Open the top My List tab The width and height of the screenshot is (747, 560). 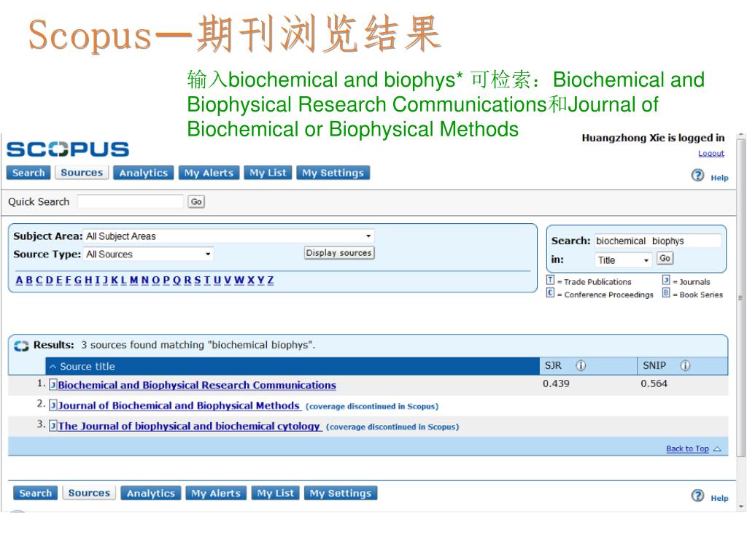point(268,173)
